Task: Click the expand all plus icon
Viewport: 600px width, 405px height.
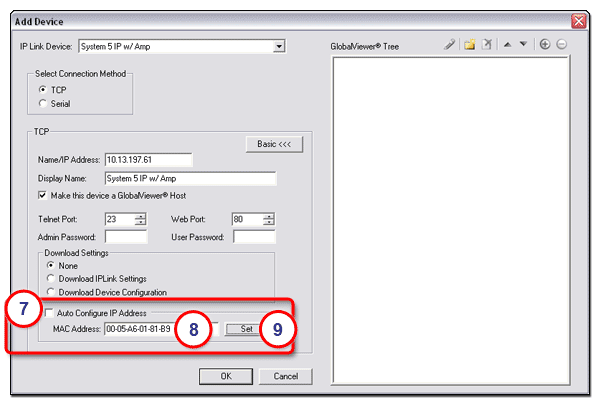Action: click(545, 46)
